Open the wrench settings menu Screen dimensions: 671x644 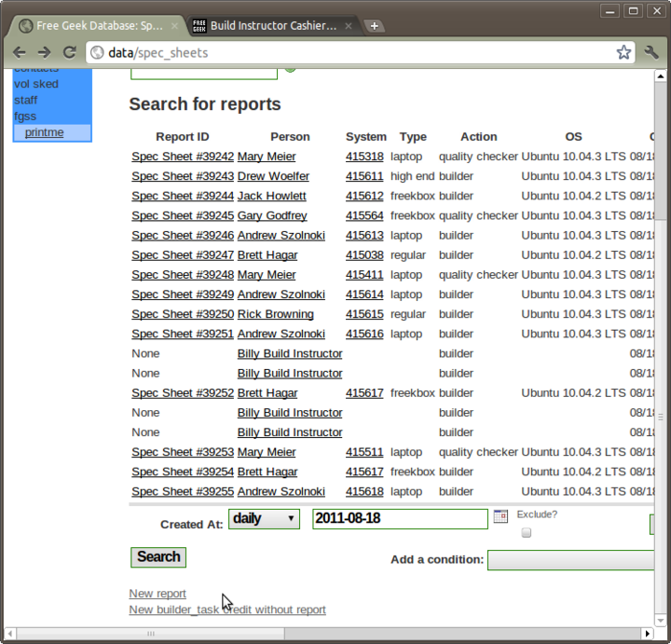(651, 53)
